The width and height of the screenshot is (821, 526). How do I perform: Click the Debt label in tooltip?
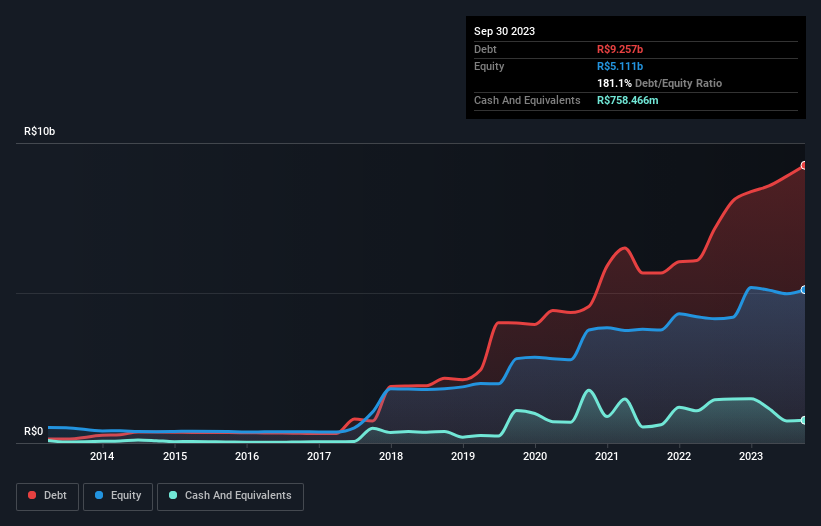[485, 49]
